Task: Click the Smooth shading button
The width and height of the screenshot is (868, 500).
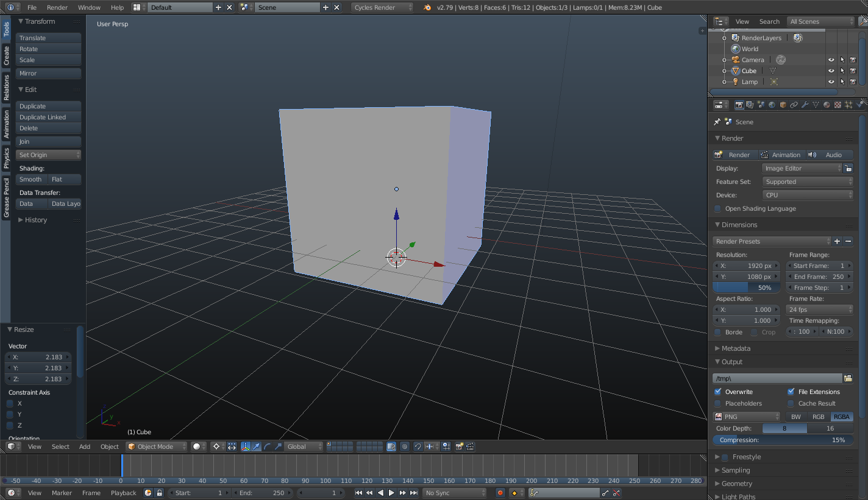Action: pyautogui.click(x=32, y=179)
